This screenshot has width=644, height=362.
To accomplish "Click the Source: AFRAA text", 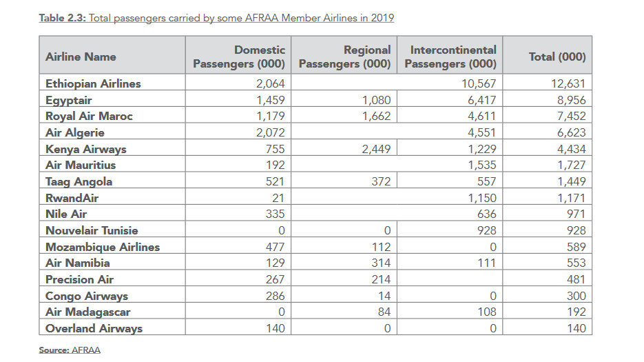I will click(70, 350).
